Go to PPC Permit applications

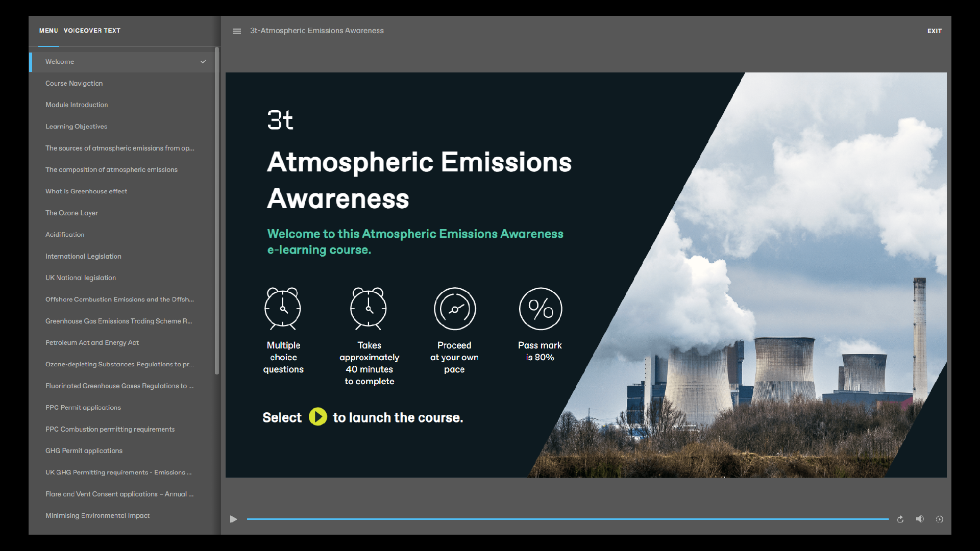point(122,408)
